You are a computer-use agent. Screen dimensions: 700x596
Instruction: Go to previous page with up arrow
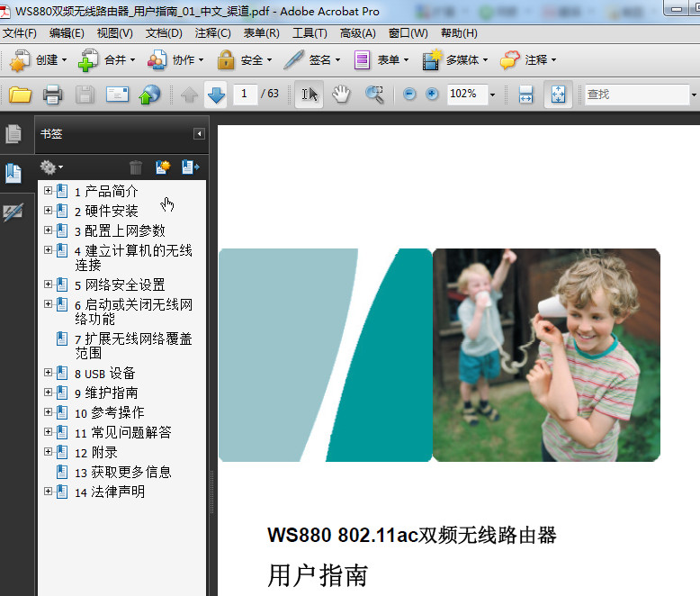(x=189, y=95)
